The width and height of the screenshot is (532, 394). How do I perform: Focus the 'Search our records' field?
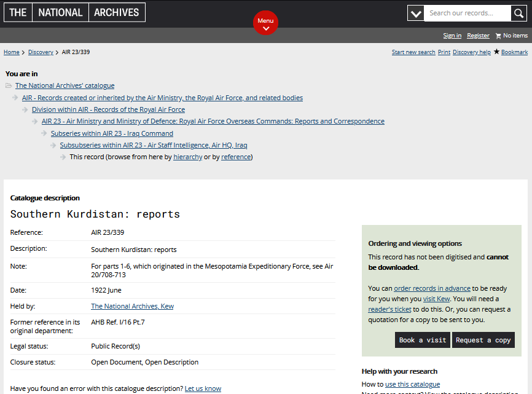(467, 14)
